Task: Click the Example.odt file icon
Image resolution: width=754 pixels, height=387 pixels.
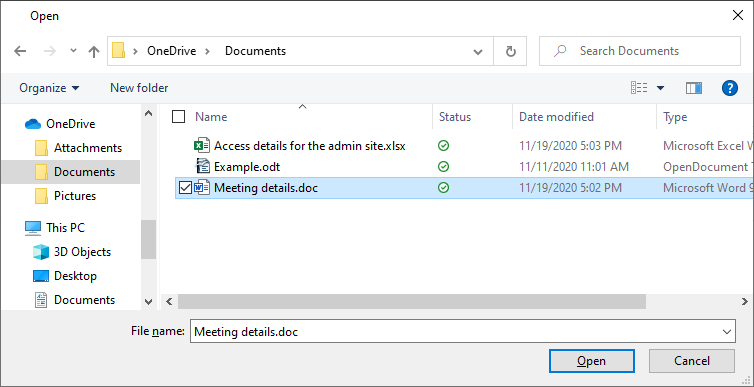Action: click(x=202, y=167)
